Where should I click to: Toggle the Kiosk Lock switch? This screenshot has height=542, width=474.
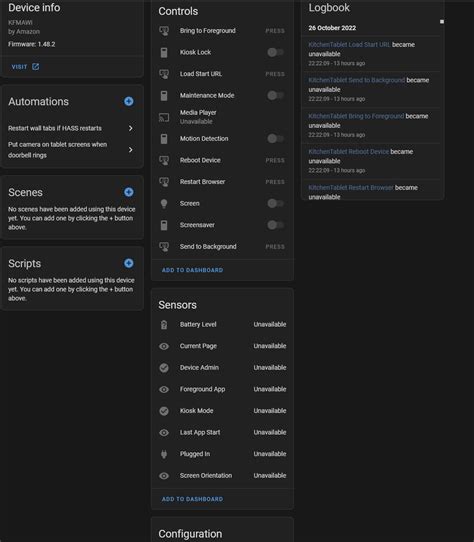pos(276,52)
